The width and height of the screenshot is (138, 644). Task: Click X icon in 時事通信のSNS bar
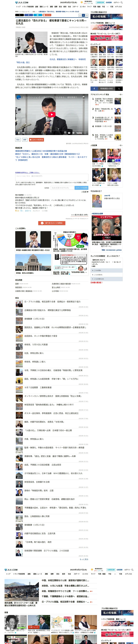(x=119, y=89)
